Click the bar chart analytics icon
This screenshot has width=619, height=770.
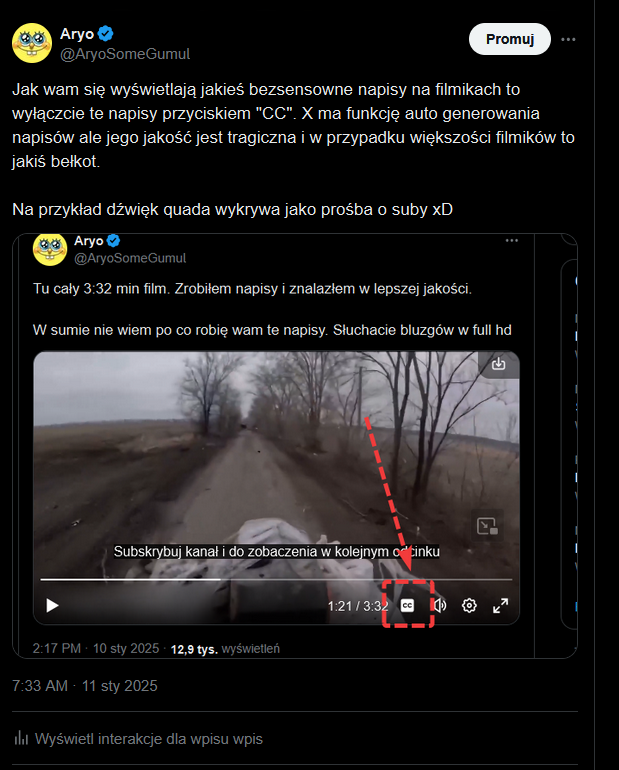[x=21, y=738]
